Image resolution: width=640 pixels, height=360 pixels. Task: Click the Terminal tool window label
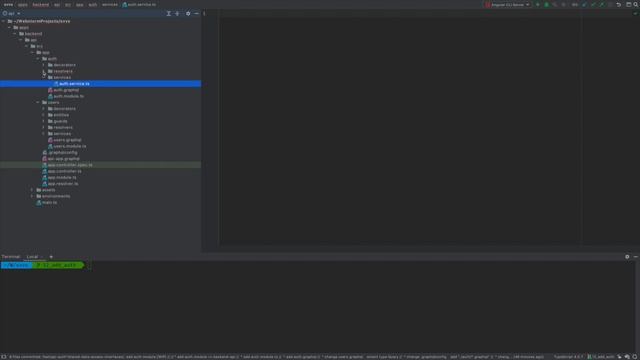click(11, 257)
